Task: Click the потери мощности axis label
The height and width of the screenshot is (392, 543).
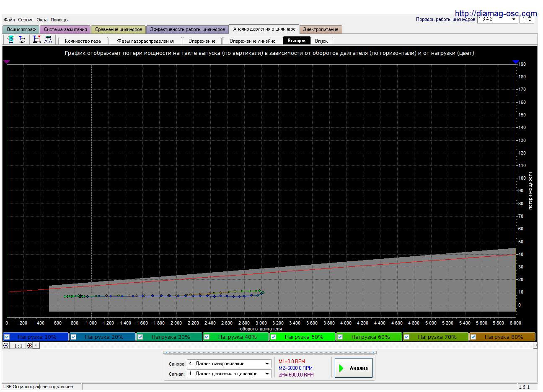Action: (x=530, y=191)
